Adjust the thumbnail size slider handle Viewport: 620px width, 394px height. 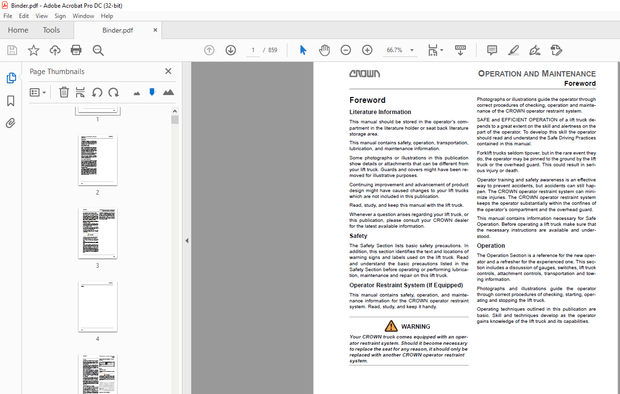pyautogui.click(x=152, y=92)
